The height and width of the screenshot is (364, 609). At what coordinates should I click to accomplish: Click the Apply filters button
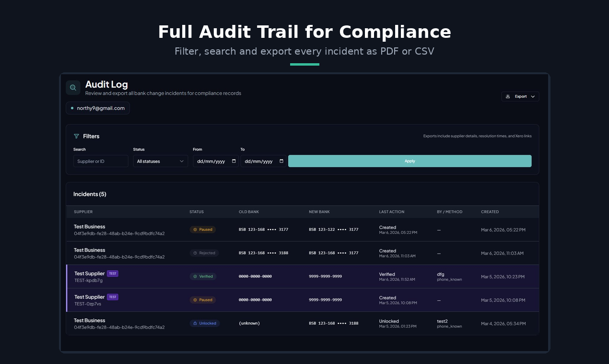click(x=410, y=161)
